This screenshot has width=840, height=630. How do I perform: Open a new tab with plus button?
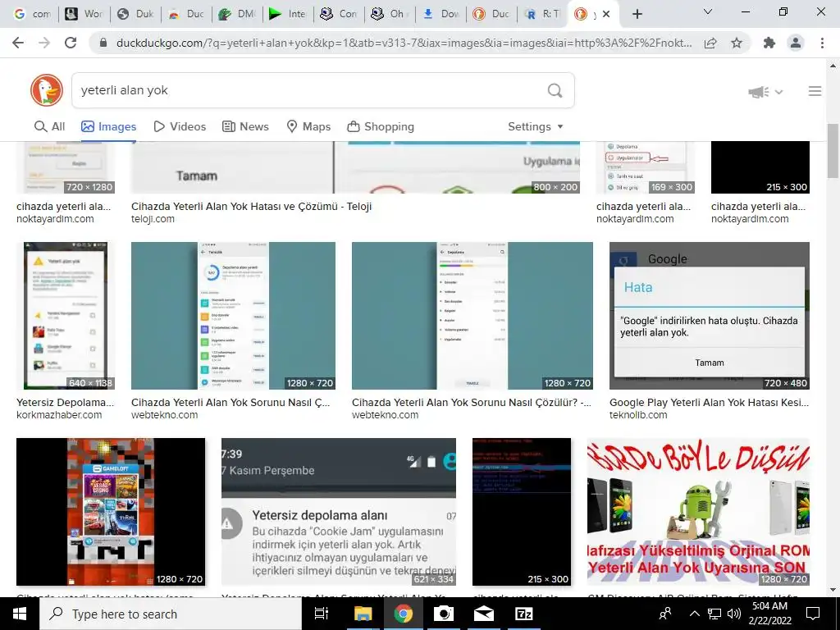637,14
